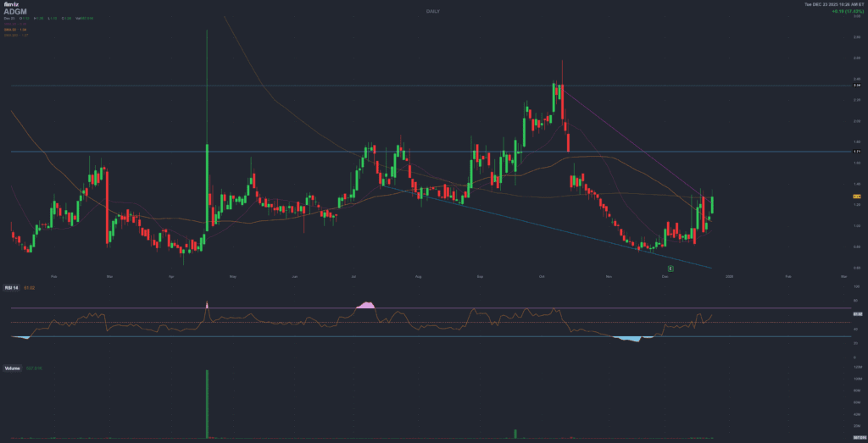Click the yellow current price tag
Screen dimensions: 868x443
tap(856, 197)
